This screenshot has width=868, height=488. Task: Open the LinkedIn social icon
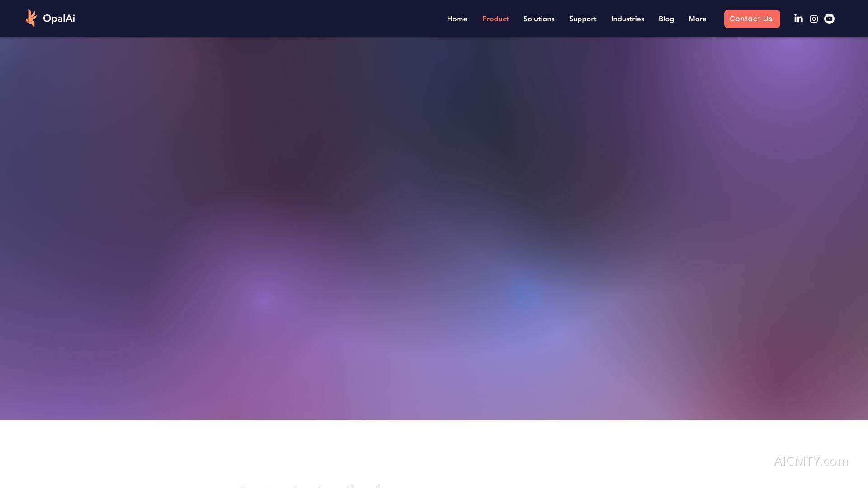(x=798, y=19)
